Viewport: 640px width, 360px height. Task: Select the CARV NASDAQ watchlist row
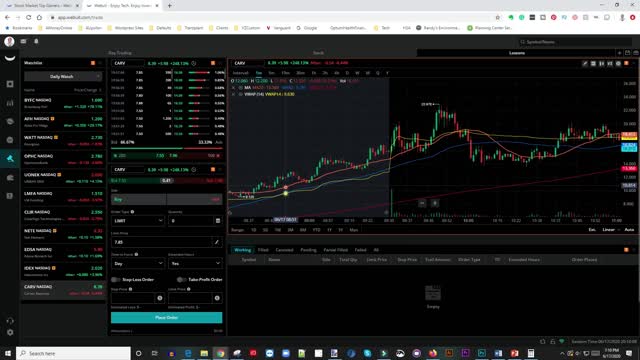(x=63, y=290)
